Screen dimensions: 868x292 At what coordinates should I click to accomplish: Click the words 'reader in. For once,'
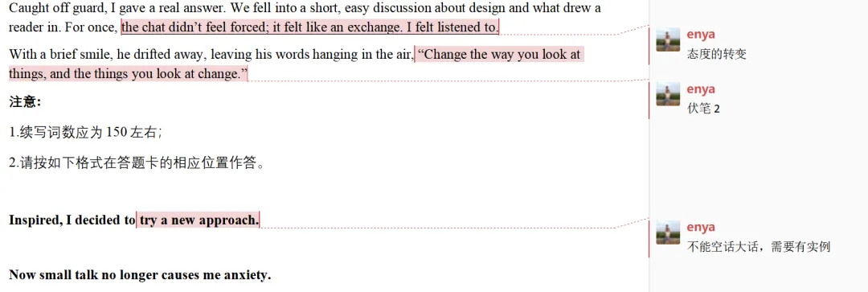[x=63, y=27]
